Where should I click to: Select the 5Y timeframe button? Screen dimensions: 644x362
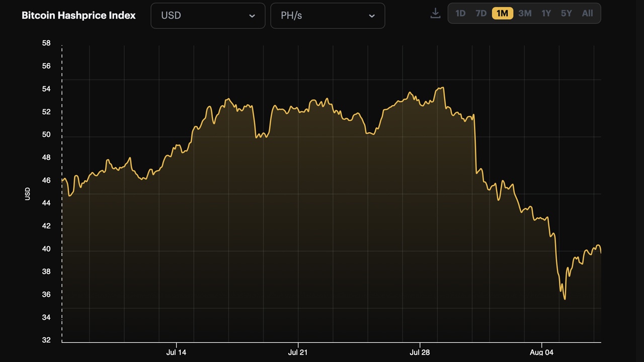coord(566,13)
